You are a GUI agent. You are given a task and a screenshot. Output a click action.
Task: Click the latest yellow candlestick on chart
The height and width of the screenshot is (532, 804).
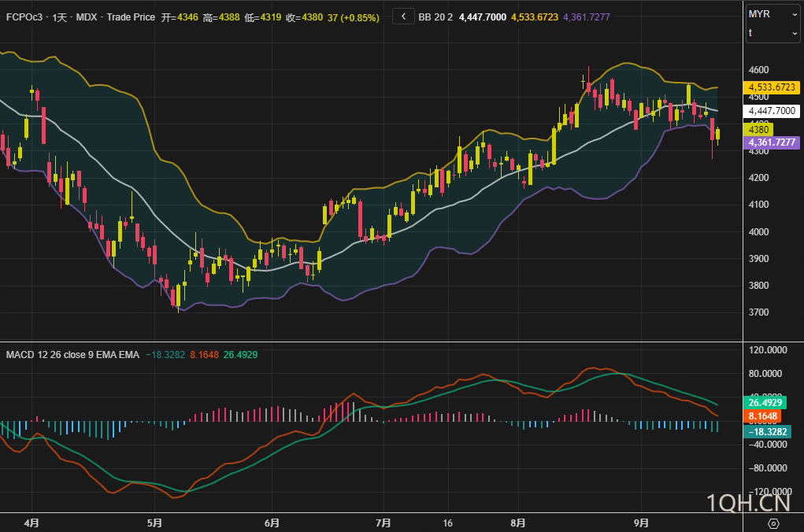pos(717,134)
